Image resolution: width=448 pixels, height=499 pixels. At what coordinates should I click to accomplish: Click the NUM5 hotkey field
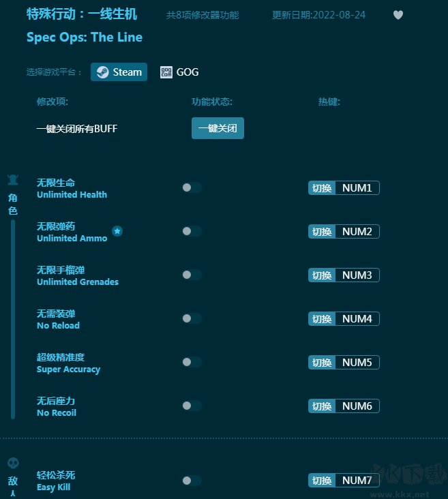[357, 363]
